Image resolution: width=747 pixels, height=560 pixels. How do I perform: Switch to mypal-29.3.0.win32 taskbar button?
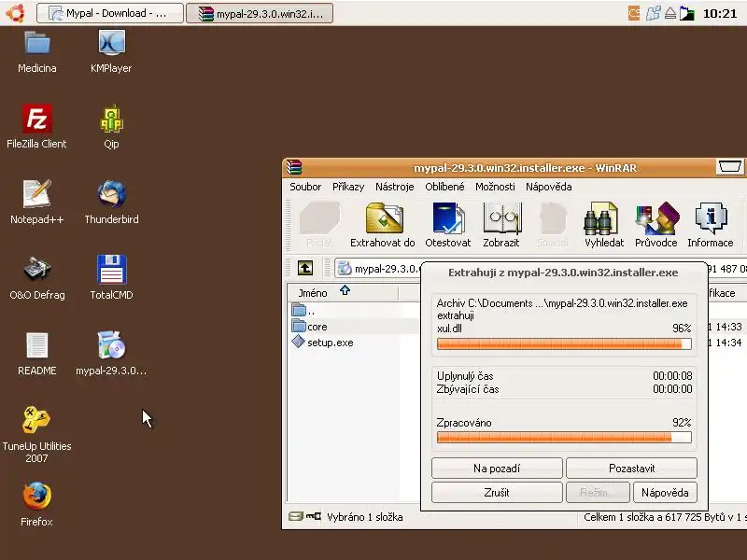260,13
